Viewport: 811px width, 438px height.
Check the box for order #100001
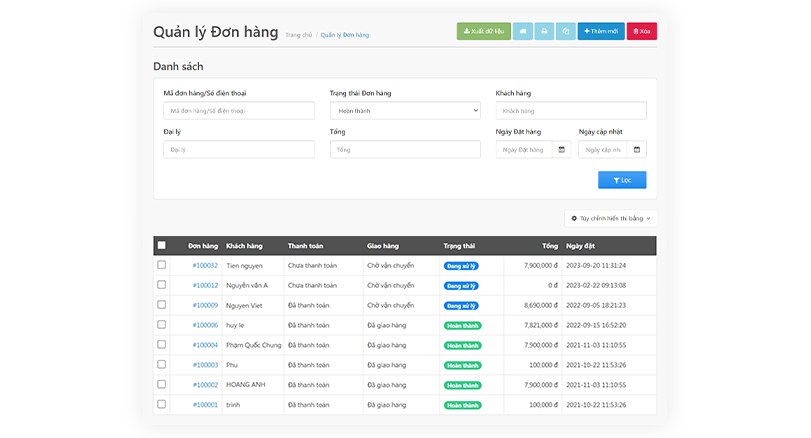pyautogui.click(x=162, y=404)
